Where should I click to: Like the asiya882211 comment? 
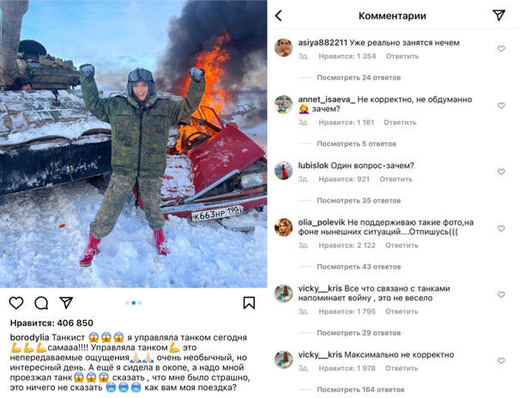point(501,49)
